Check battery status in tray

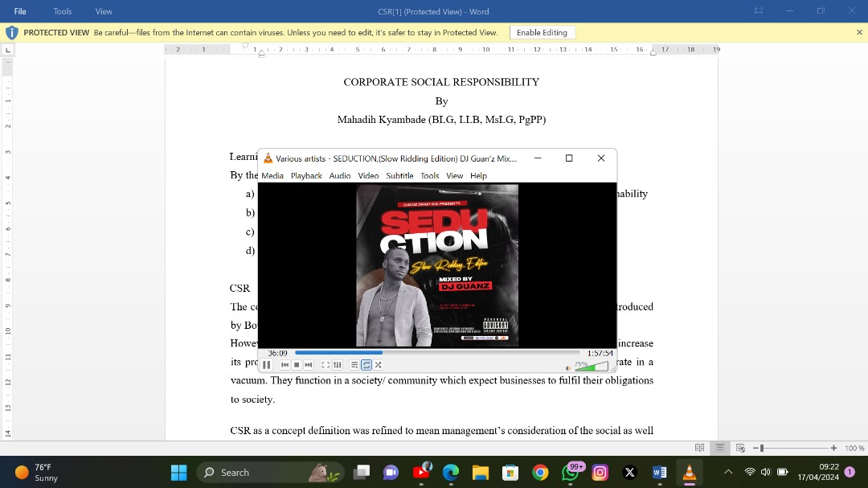coord(782,472)
